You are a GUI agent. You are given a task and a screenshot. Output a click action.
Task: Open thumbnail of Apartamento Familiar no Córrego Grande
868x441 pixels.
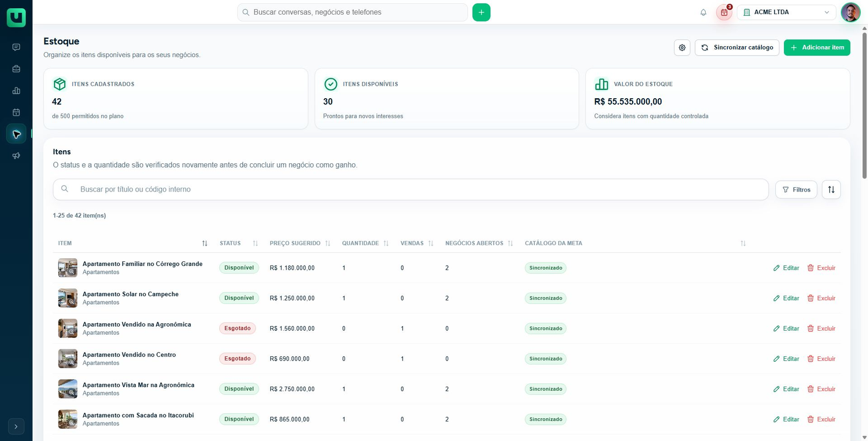coord(68,268)
